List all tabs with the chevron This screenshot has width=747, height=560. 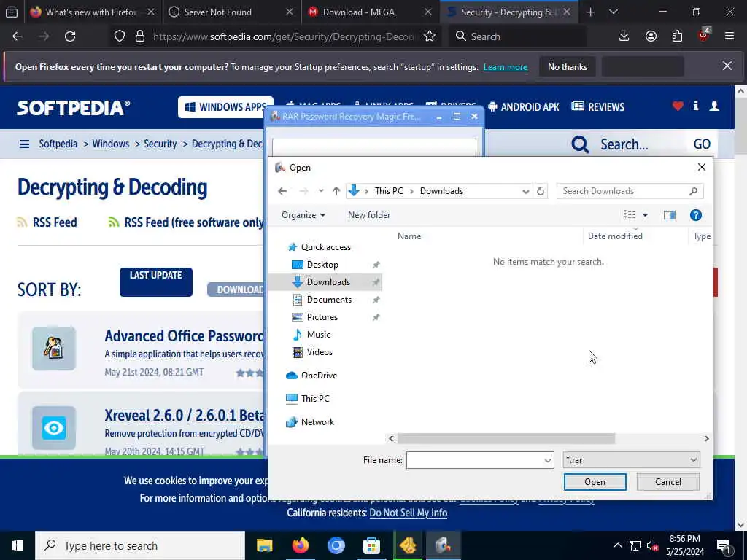[613, 12]
